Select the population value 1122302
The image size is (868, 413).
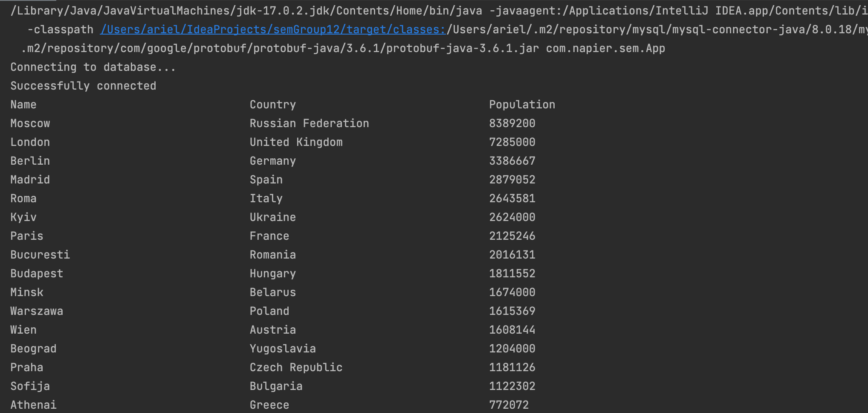512,386
